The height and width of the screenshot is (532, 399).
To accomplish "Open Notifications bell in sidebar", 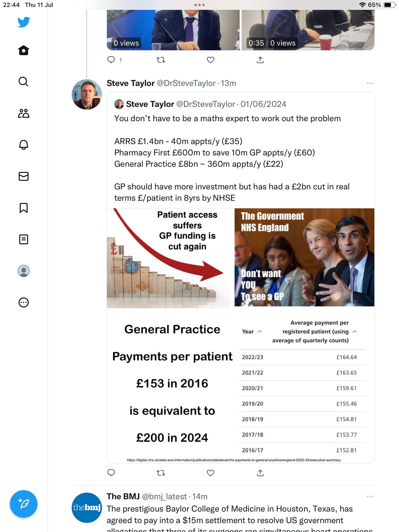I will [x=24, y=145].
